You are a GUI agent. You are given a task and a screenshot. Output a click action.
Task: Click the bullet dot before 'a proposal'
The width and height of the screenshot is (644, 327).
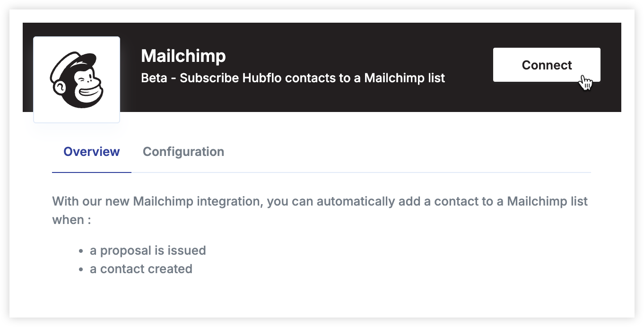click(80, 251)
